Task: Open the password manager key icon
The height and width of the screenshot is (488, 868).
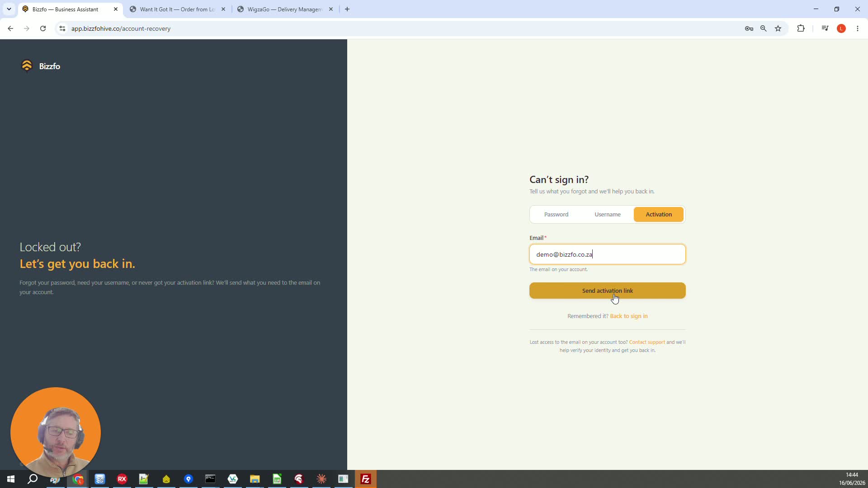Action: pos(749,28)
